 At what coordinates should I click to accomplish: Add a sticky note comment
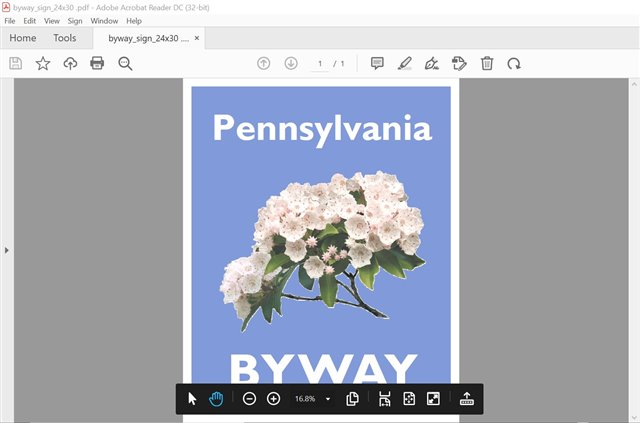[377, 63]
